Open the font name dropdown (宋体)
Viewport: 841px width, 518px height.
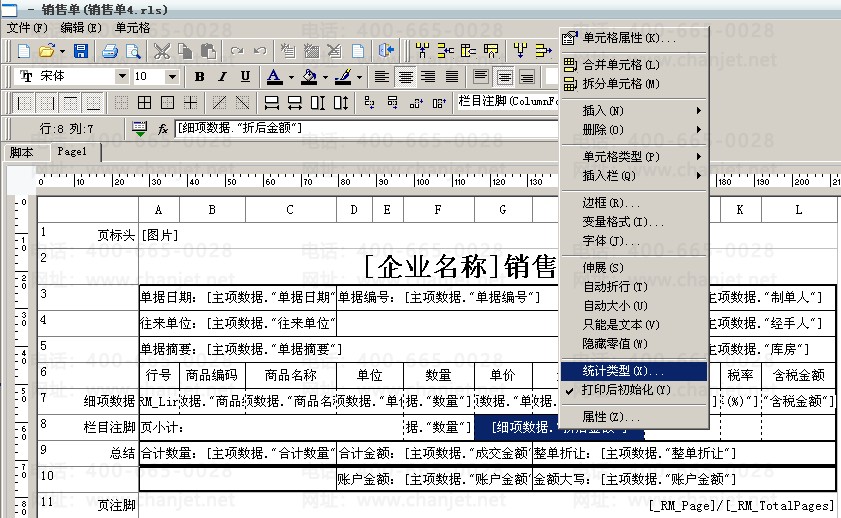[x=122, y=77]
